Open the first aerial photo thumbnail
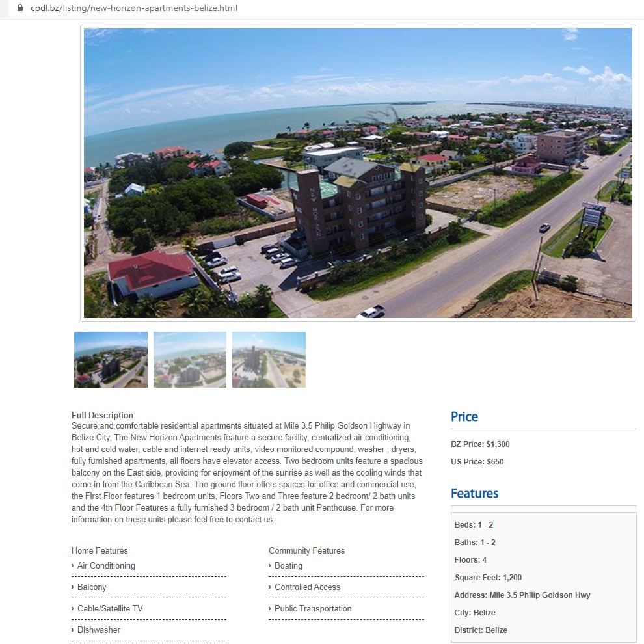 111,359
